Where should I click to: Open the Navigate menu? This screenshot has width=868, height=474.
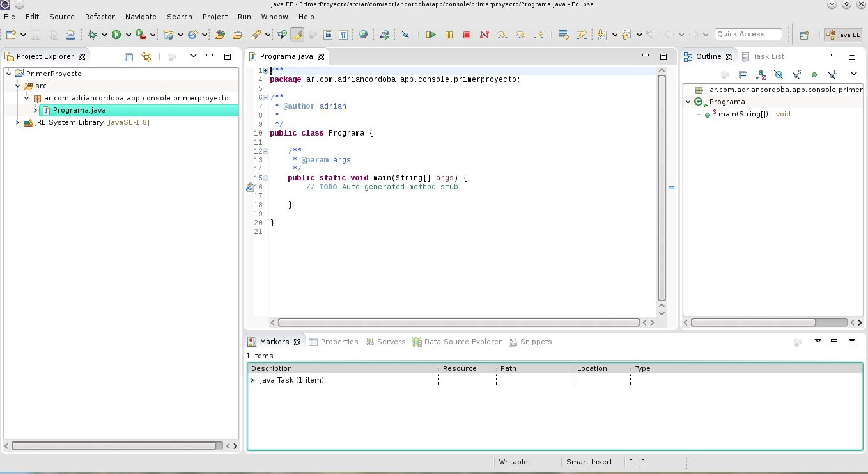tap(141, 17)
